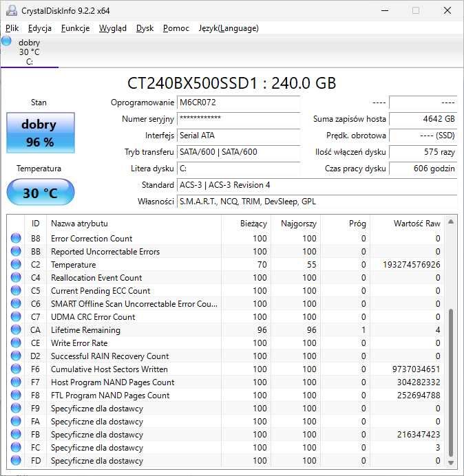Click Suma zapisów hosta value 4642 GB

tap(423, 119)
